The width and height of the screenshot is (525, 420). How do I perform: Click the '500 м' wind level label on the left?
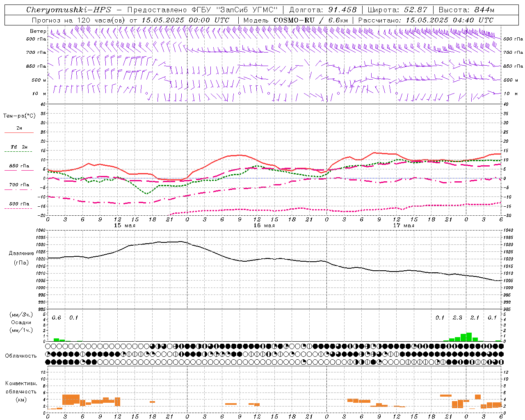pos(39,80)
